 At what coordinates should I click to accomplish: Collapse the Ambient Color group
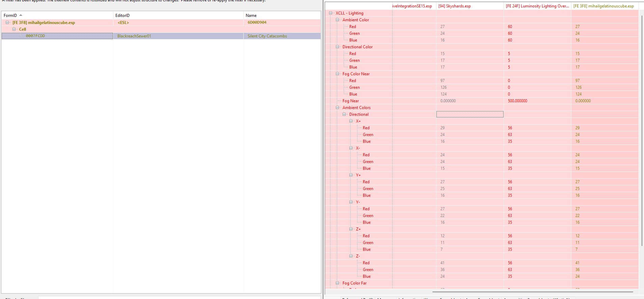[x=337, y=20]
